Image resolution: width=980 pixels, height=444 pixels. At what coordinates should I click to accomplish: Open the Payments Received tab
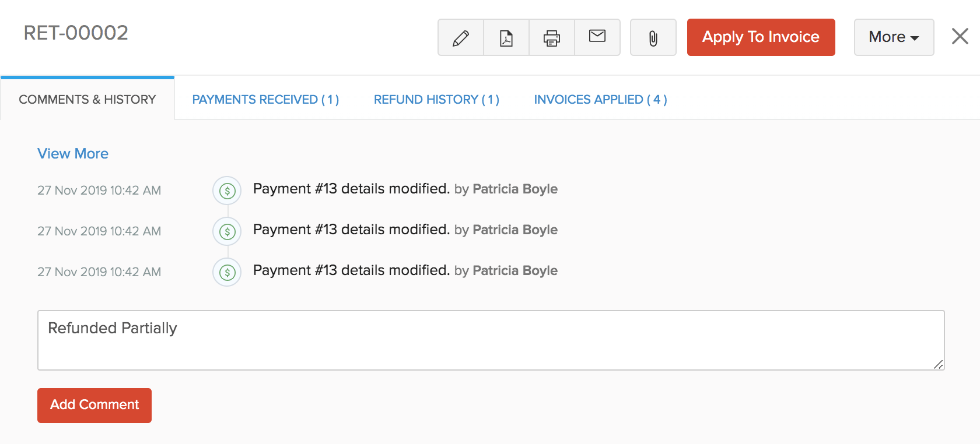click(265, 100)
